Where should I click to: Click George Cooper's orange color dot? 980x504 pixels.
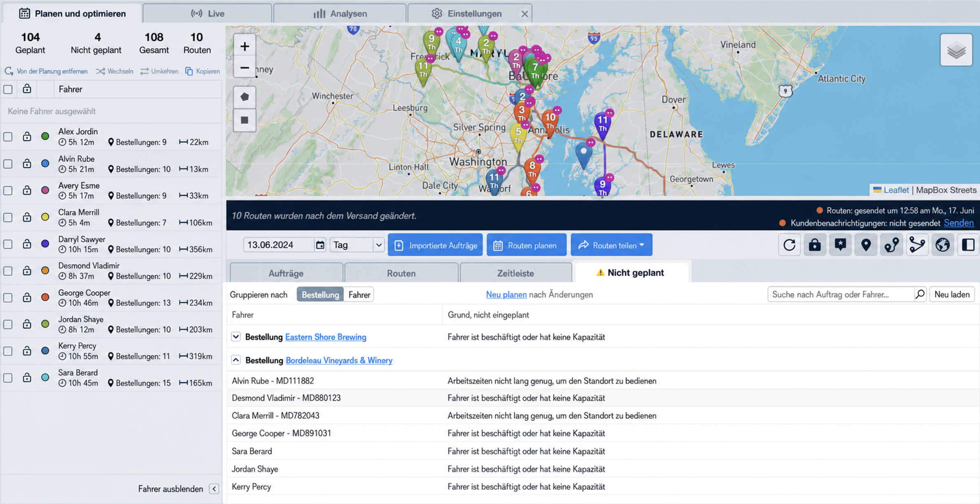(45, 297)
